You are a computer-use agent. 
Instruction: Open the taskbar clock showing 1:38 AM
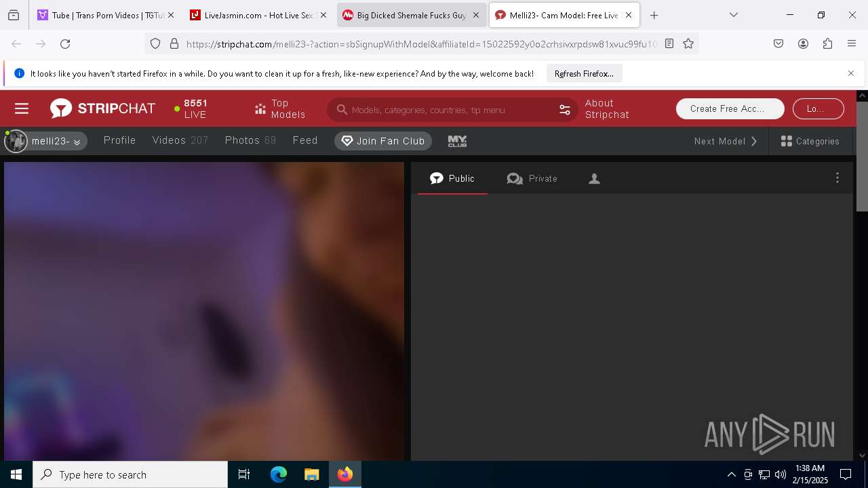pos(810,474)
